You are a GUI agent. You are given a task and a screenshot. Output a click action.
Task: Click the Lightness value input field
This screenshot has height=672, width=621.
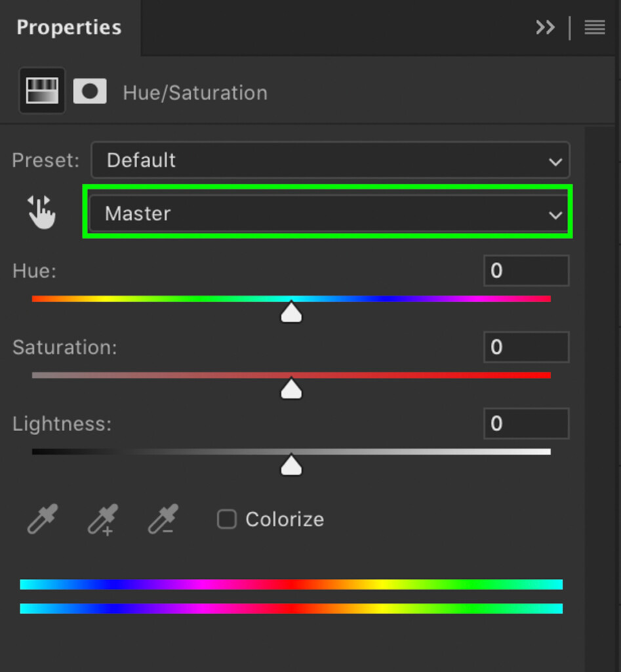click(x=527, y=423)
